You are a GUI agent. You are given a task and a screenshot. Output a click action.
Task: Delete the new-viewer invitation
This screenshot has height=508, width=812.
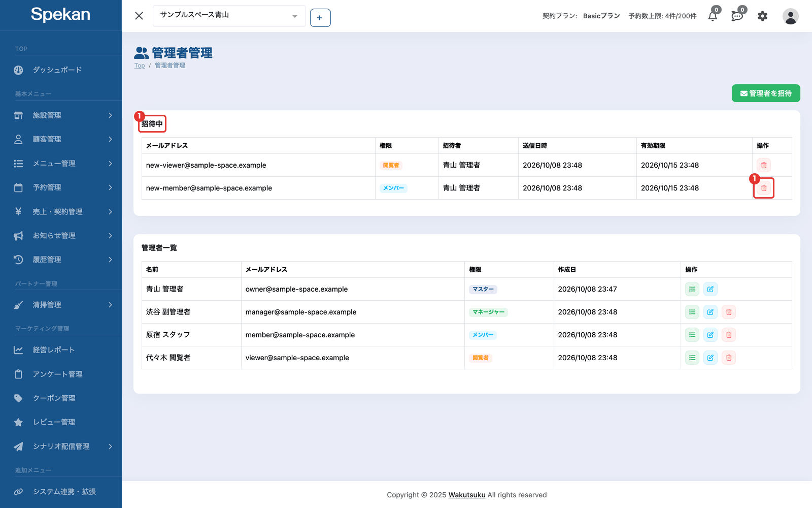pos(764,165)
